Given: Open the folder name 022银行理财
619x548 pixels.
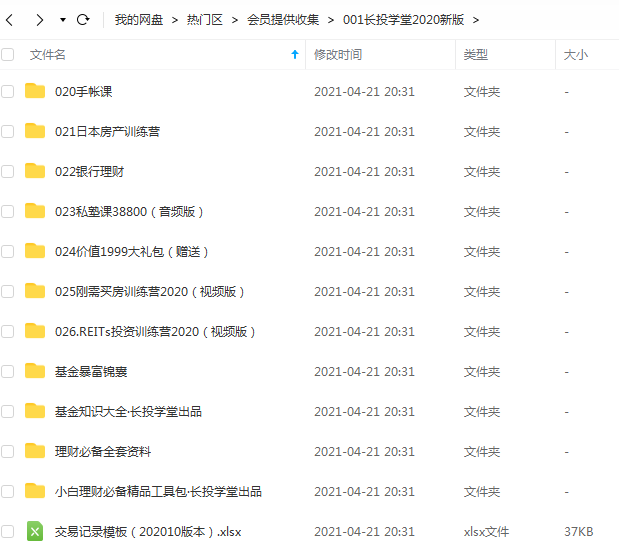Looking at the screenshot, I should coord(90,171).
